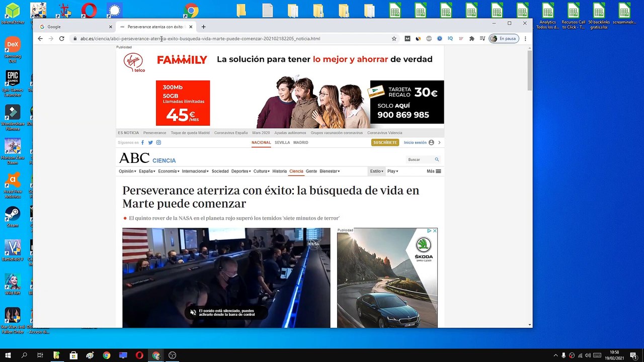Expand the Opinión menu
644x362 pixels.
coord(127,171)
